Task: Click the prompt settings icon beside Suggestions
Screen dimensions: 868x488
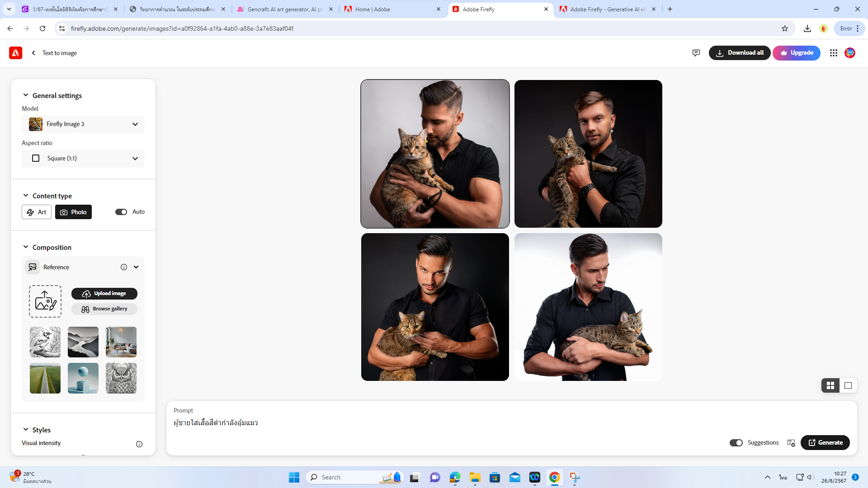Action: coord(791,443)
